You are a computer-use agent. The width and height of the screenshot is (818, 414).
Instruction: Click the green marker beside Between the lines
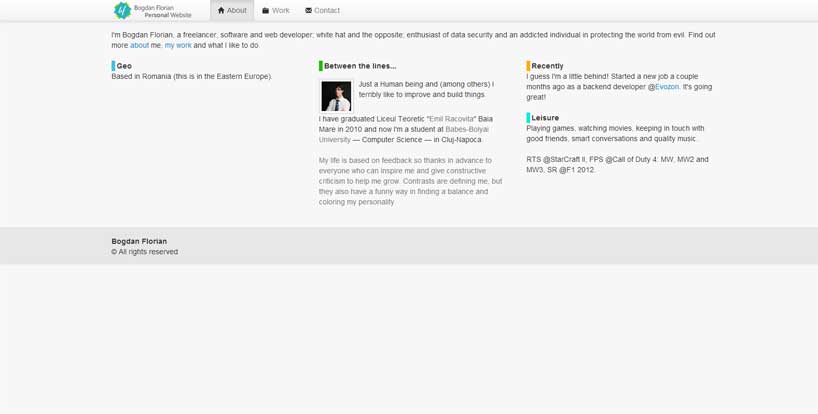321,66
